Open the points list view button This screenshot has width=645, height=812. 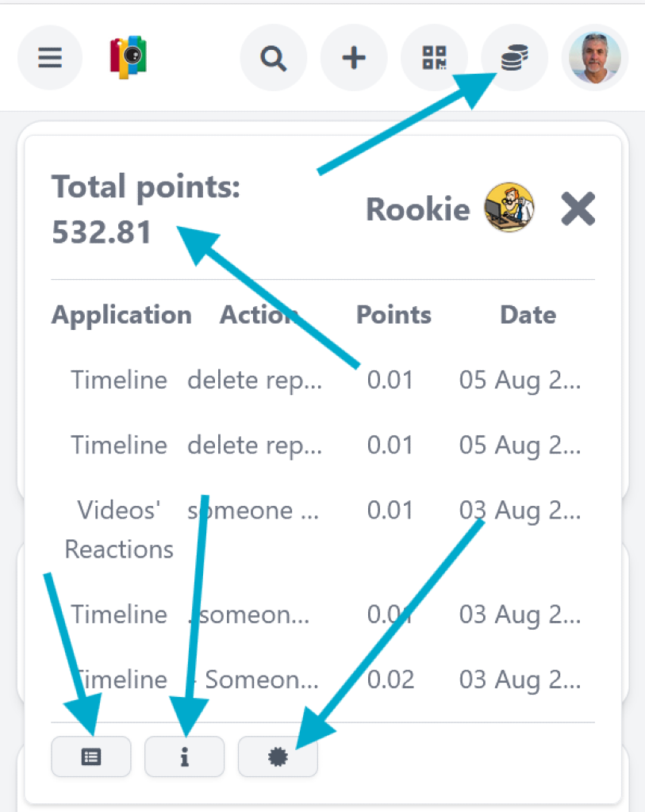(x=91, y=757)
